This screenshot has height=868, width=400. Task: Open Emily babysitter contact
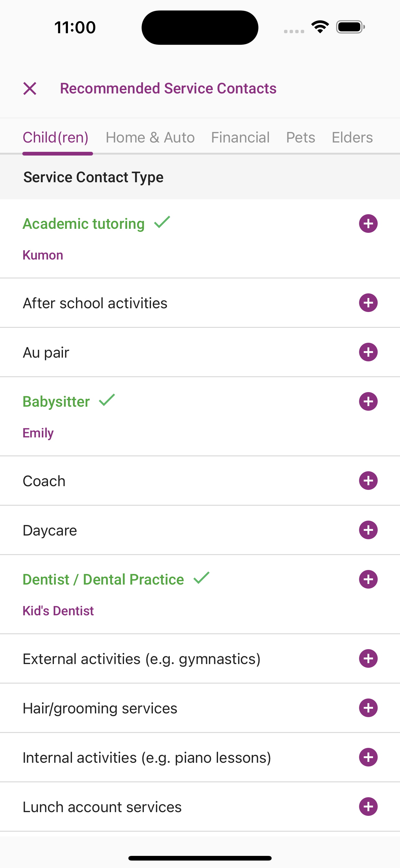coord(38,433)
